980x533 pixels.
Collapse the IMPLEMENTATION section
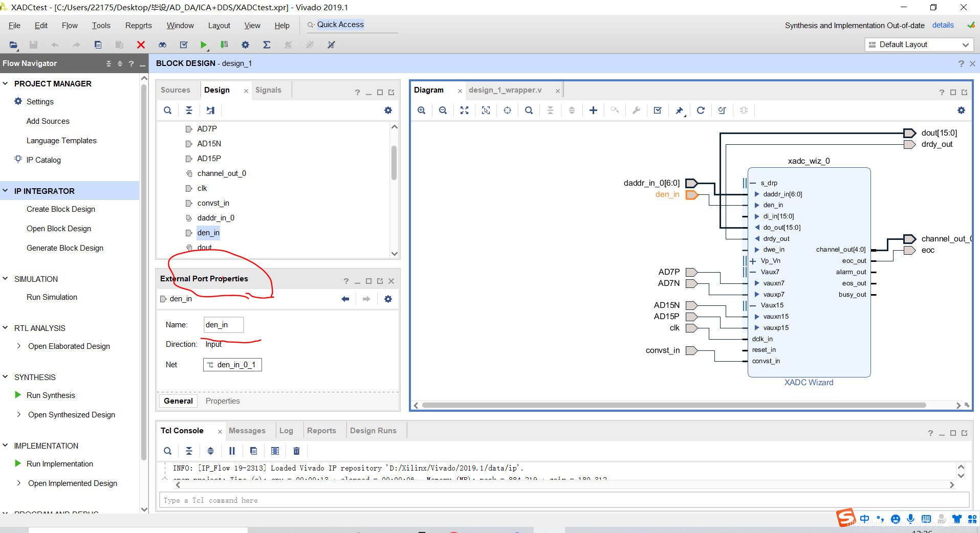tap(6, 446)
